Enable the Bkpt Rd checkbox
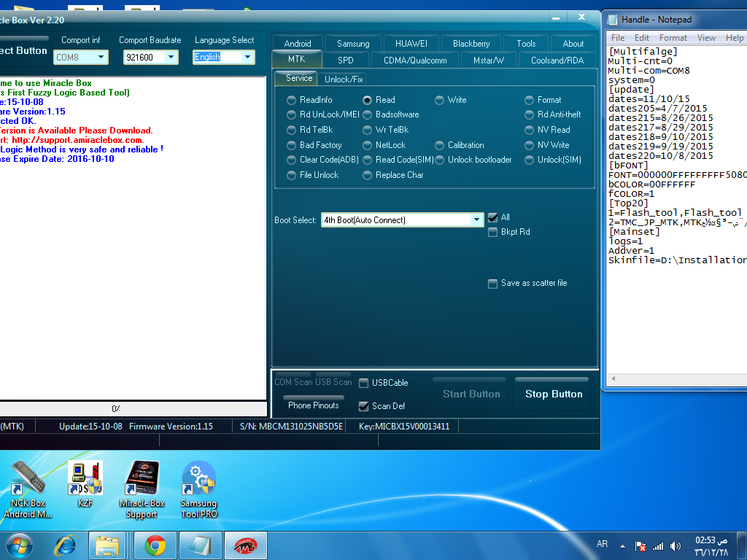The width and height of the screenshot is (747, 560). pyautogui.click(x=493, y=233)
